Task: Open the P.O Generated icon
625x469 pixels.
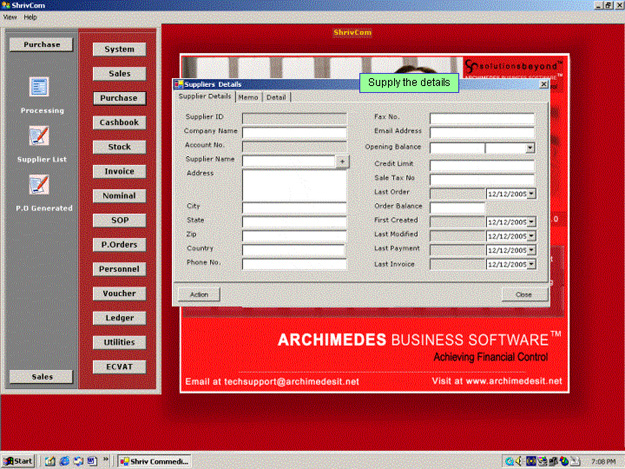Action: [39, 184]
